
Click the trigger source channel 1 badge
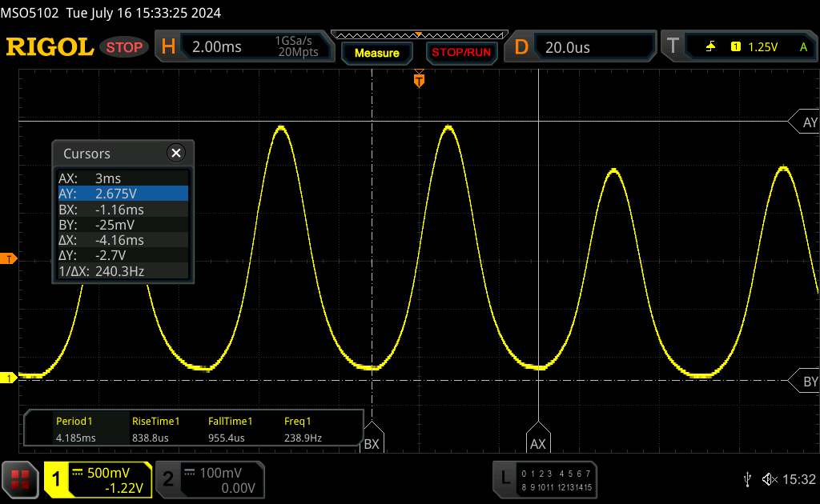[735, 47]
